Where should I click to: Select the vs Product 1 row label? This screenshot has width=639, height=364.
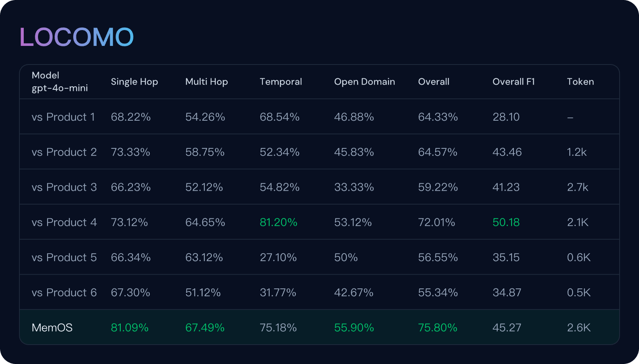click(x=63, y=117)
